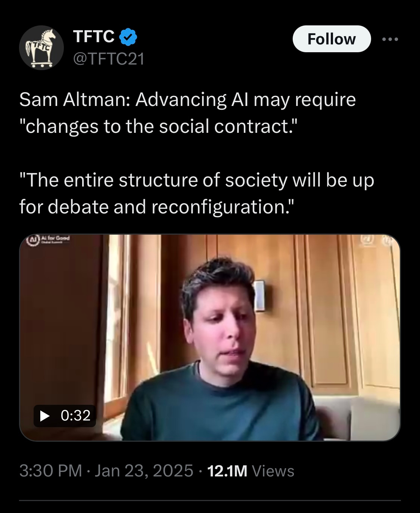Open the three-dot more options menu
420x513 pixels.
390,39
